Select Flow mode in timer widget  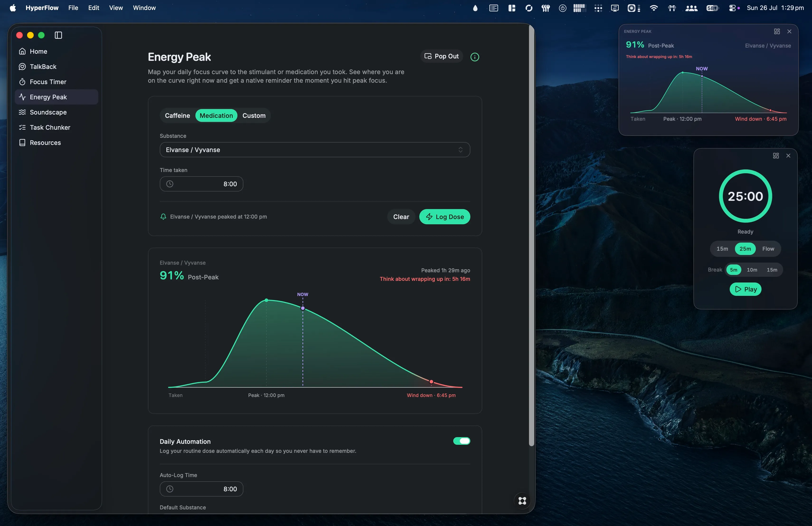pyautogui.click(x=768, y=249)
